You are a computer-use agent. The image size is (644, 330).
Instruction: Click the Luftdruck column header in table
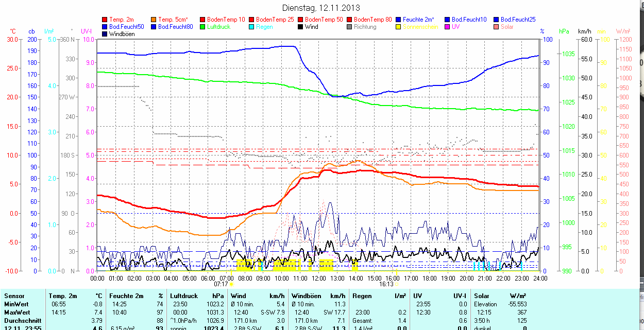(184, 296)
